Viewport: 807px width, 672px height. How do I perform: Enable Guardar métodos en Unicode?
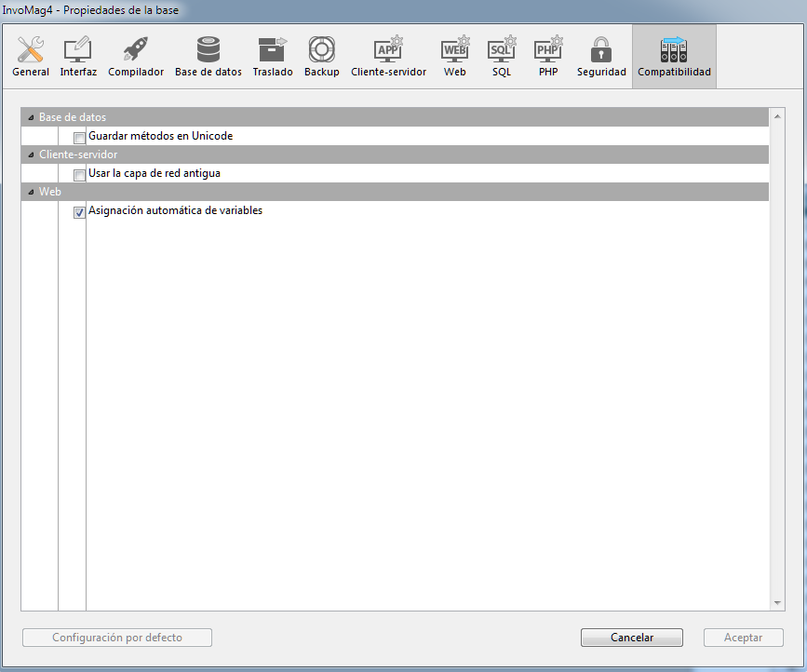(79, 138)
